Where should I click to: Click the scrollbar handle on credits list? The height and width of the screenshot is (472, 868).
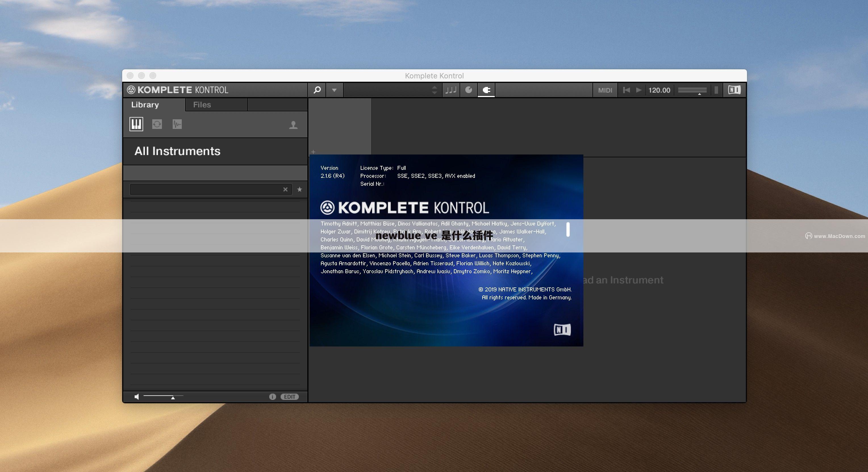point(568,229)
